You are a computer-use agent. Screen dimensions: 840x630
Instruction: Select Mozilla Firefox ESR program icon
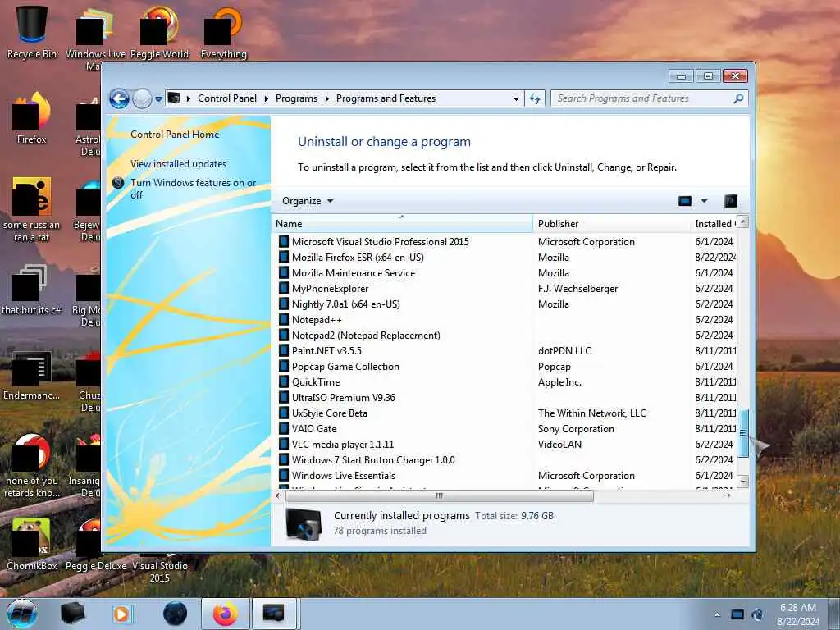click(284, 257)
